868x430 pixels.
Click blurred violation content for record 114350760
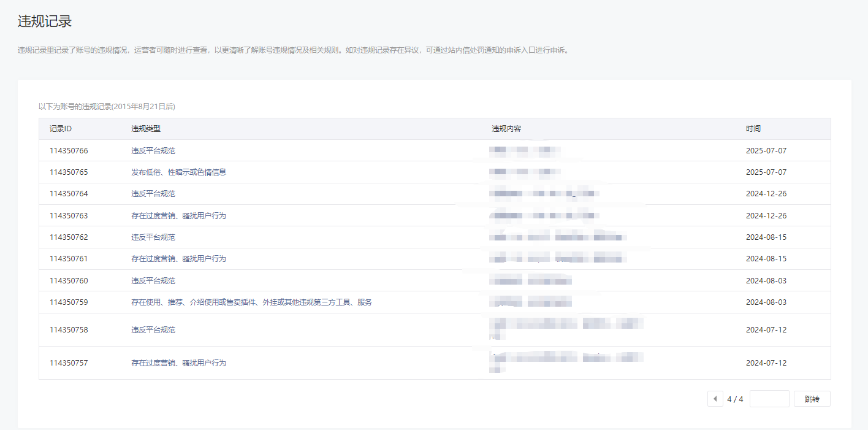[x=530, y=281]
